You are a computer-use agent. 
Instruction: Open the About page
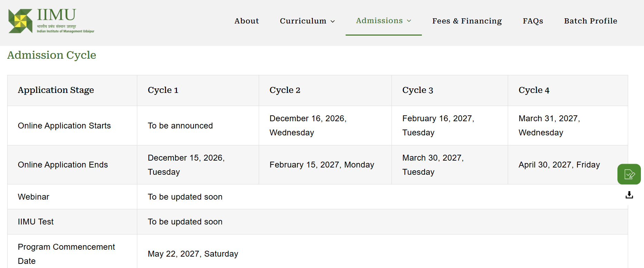click(247, 21)
